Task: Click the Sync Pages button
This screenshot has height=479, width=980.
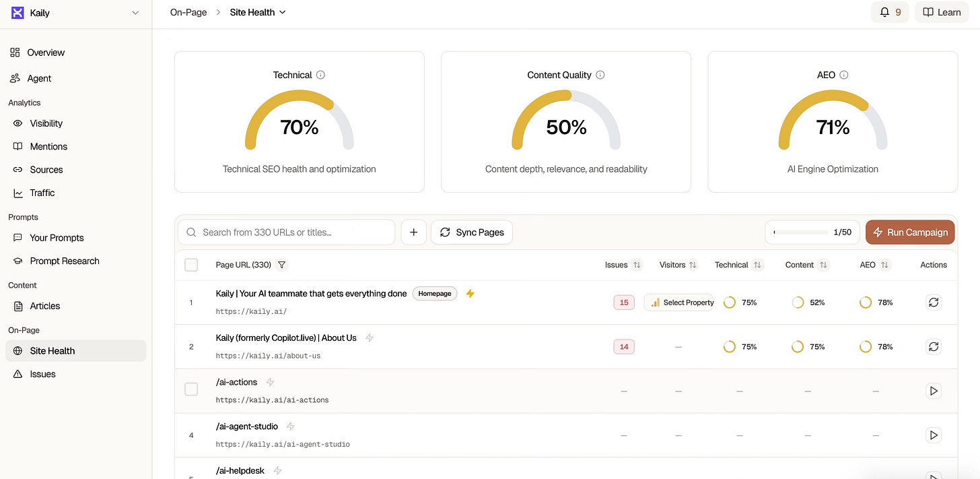Action: point(472,232)
